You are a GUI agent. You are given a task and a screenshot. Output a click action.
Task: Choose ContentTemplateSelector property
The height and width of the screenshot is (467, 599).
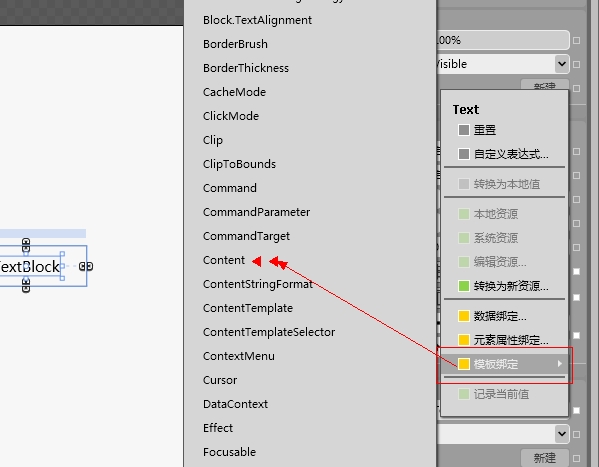269,332
